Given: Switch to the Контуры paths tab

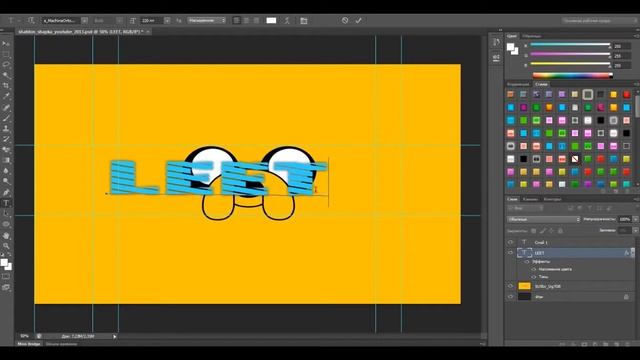Looking at the screenshot, I should 552,199.
